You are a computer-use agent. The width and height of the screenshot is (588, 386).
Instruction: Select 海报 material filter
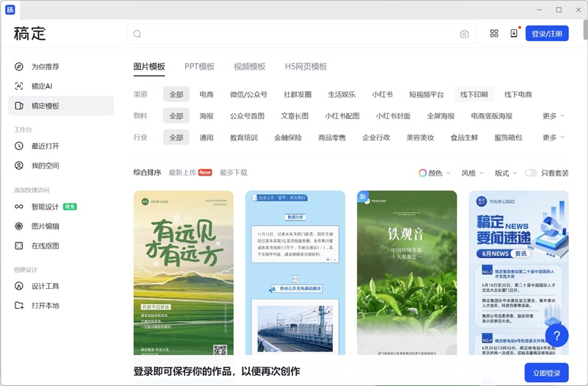[x=207, y=116]
